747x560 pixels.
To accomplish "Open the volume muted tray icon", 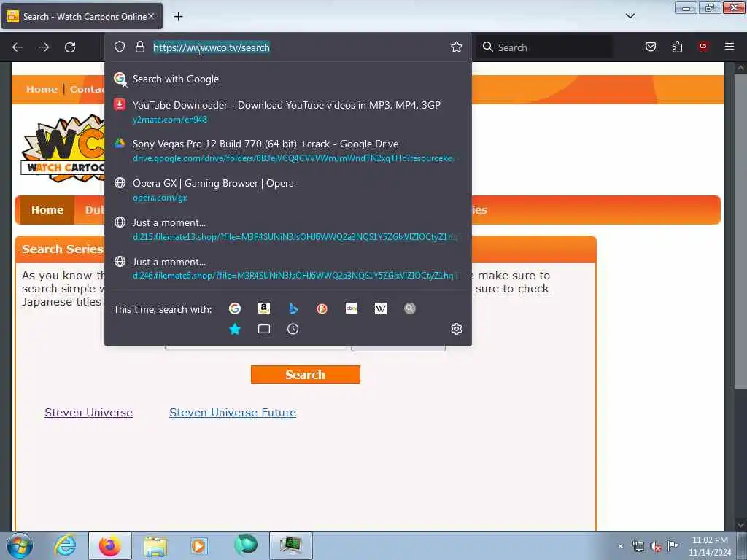I will 656,546.
